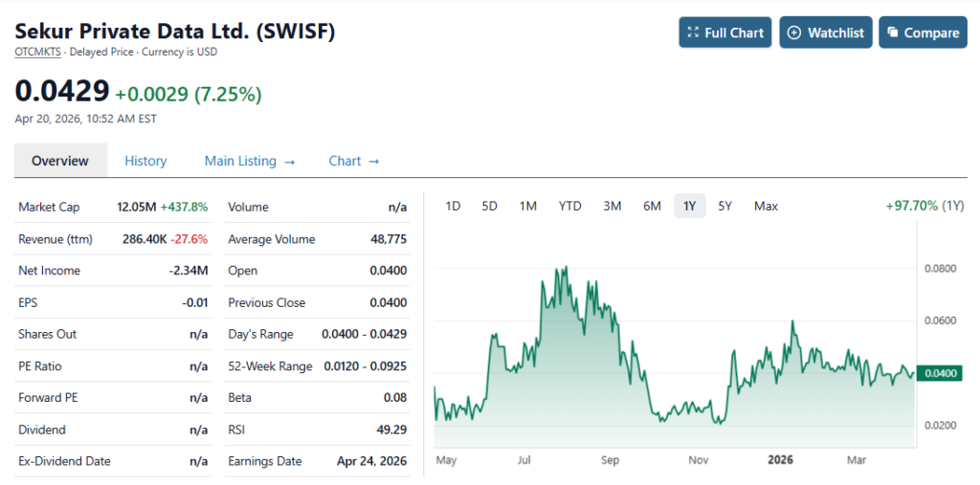Select the 5D chart range
This screenshot has height=485, width=980.
[x=489, y=206]
